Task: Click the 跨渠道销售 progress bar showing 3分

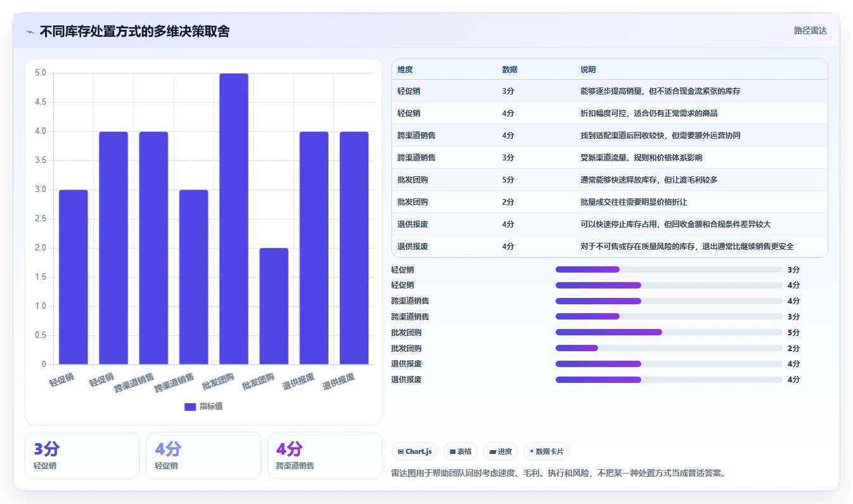Action: tap(669, 316)
